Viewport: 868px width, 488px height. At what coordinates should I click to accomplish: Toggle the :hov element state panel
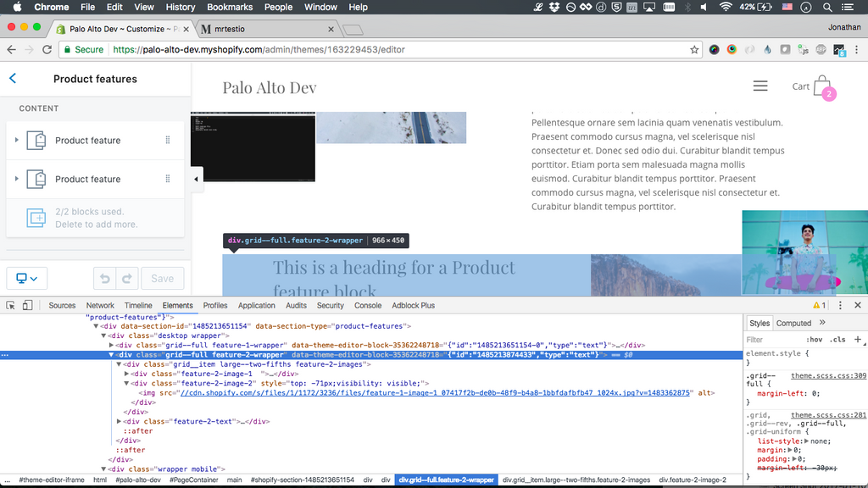815,340
